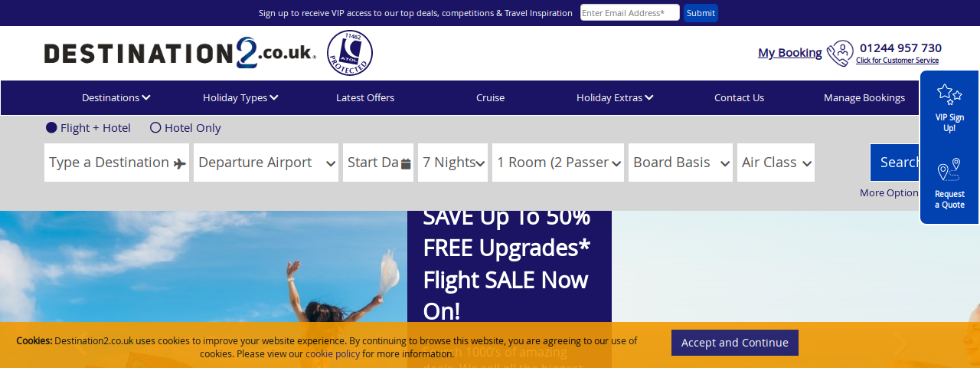
Task: Open the Board Basis dropdown
Action: click(x=681, y=163)
